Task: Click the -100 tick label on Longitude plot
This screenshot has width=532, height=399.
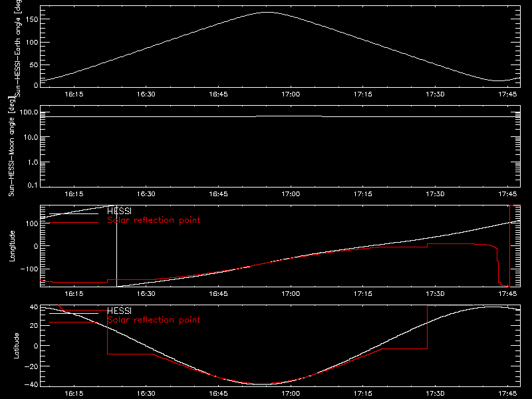Action: pyautogui.click(x=29, y=269)
